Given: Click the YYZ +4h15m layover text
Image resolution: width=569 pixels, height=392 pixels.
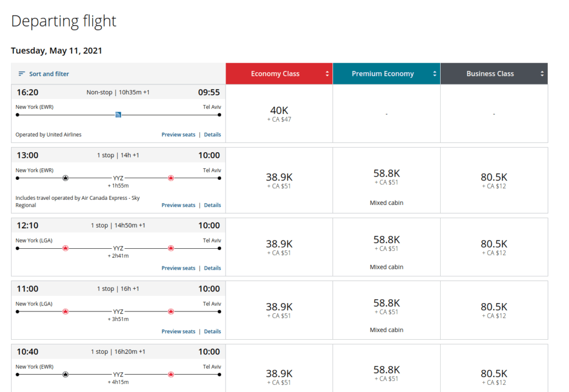Looking at the screenshot, I should pos(118,378).
